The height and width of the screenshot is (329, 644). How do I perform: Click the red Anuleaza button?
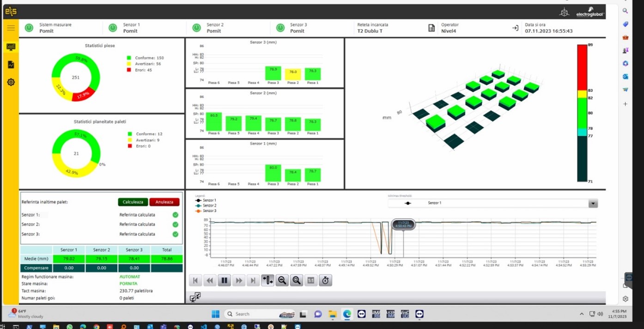164,202
